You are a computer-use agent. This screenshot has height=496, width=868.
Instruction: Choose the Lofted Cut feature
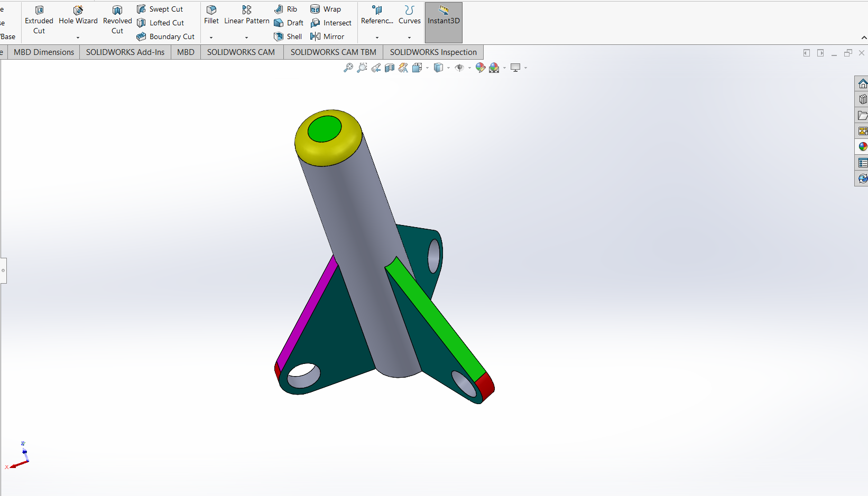click(160, 23)
